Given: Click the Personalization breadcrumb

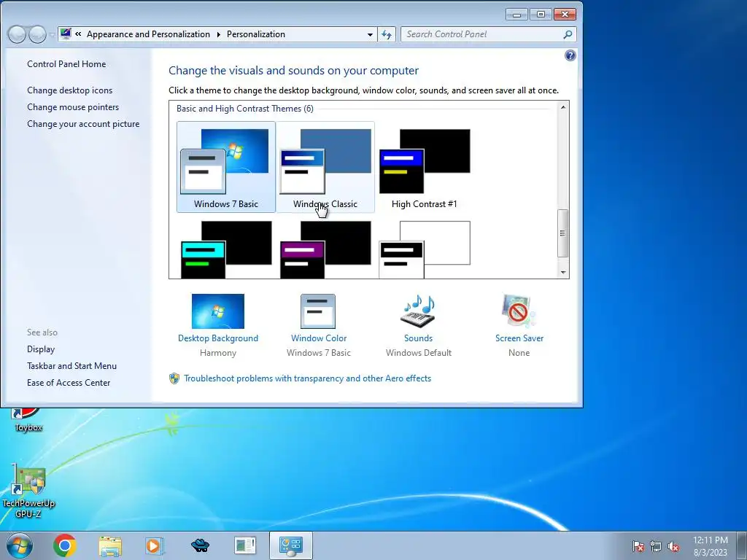Looking at the screenshot, I should click(x=256, y=34).
